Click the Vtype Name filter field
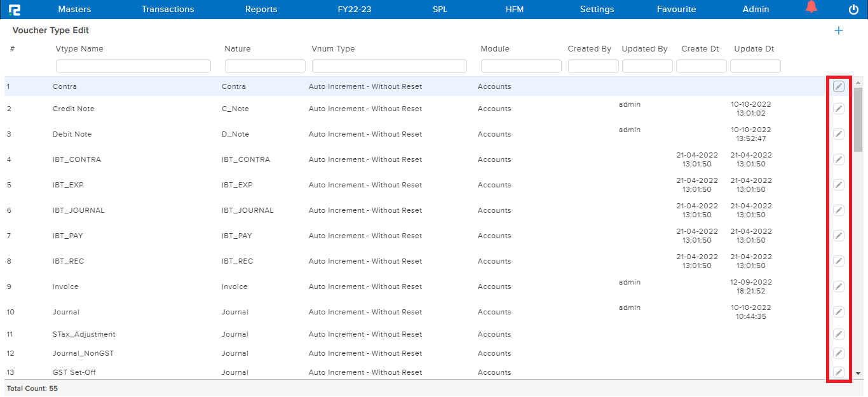The height and width of the screenshot is (397, 868). click(x=133, y=66)
